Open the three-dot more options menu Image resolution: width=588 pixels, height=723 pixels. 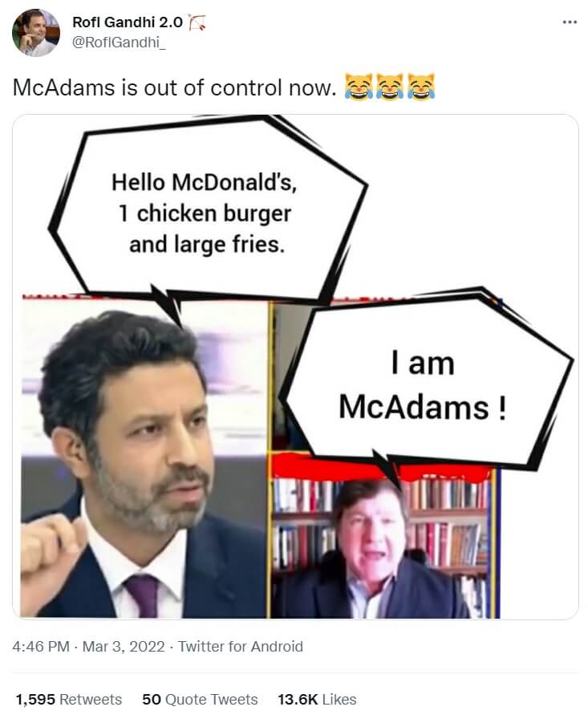570,22
